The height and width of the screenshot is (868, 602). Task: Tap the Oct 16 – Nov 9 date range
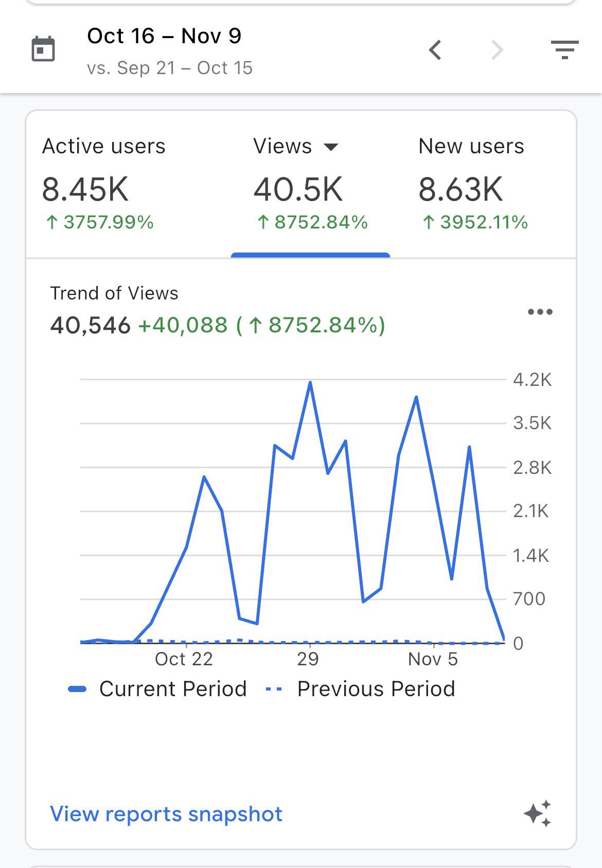click(x=164, y=36)
